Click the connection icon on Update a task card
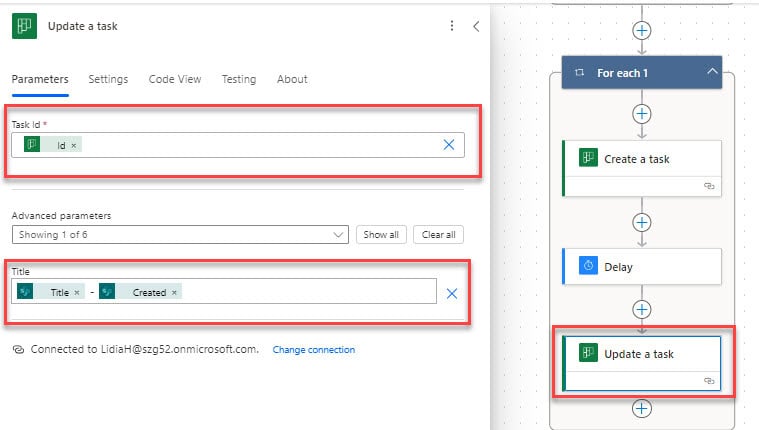Viewport: 759px width, 430px height. 709,381
